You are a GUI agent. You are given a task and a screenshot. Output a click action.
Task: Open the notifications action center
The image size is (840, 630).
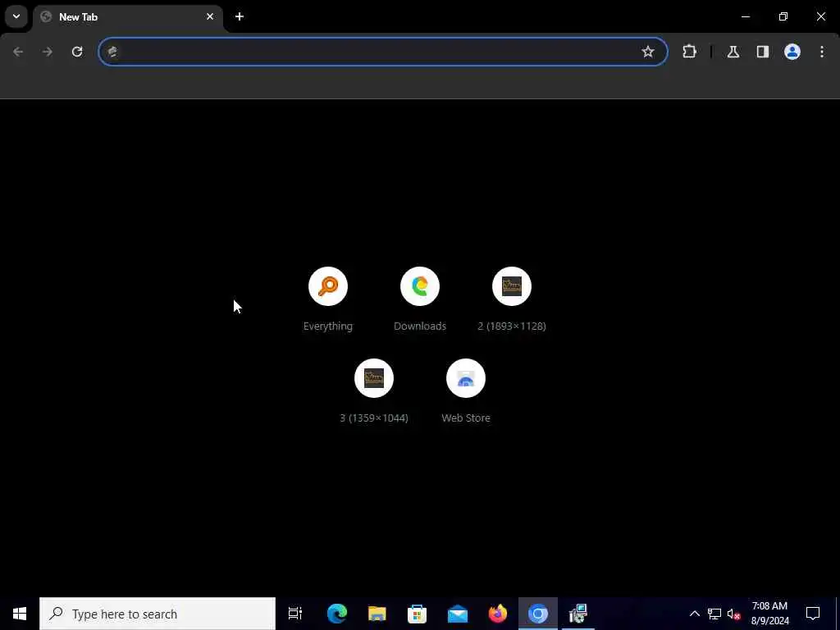point(813,614)
